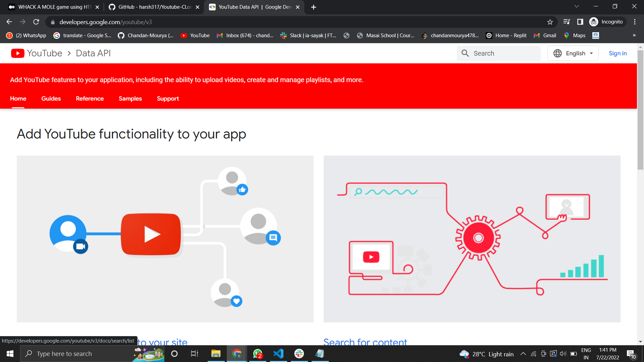Open Visual Studio Code from taskbar

point(278,354)
